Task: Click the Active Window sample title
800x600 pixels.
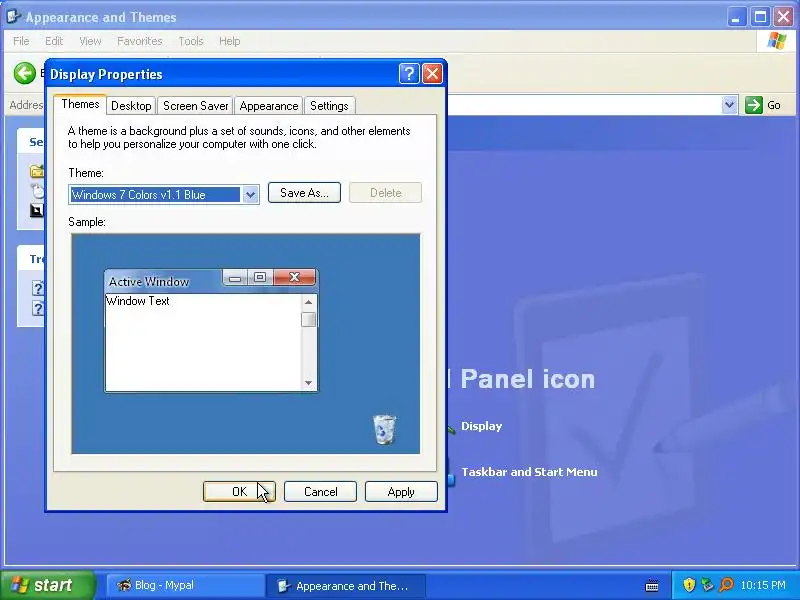Action: tap(148, 282)
